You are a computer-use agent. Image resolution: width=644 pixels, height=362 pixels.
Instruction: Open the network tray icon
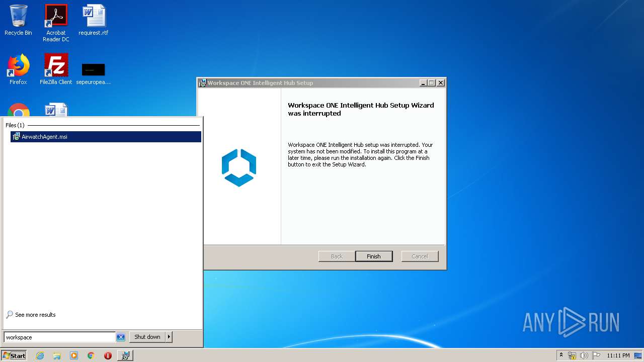tap(572, 355)
